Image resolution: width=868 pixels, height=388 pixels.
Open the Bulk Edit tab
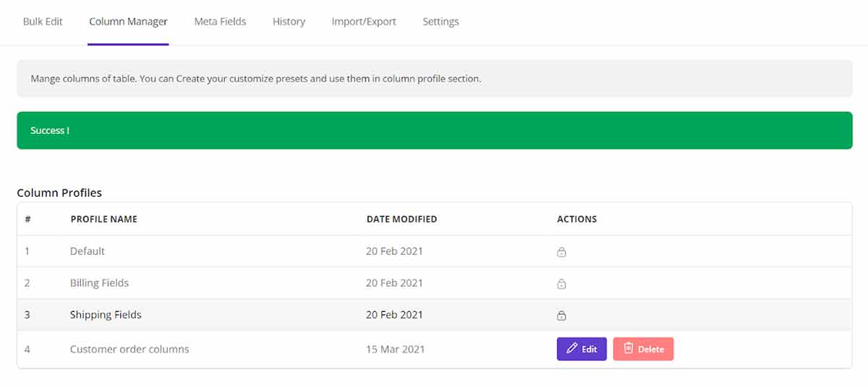pos(43,22)
